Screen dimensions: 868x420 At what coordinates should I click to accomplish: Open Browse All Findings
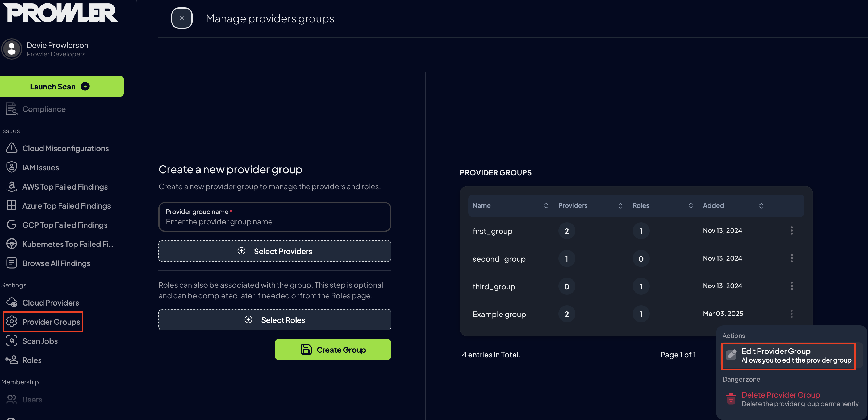56,263
